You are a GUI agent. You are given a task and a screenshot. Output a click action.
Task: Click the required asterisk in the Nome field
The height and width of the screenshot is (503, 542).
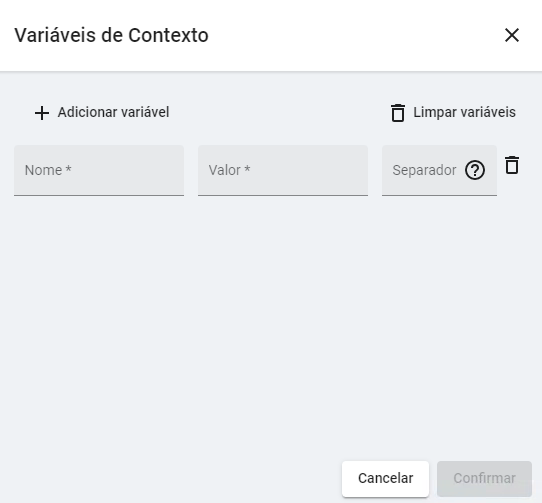coord(68,169)
